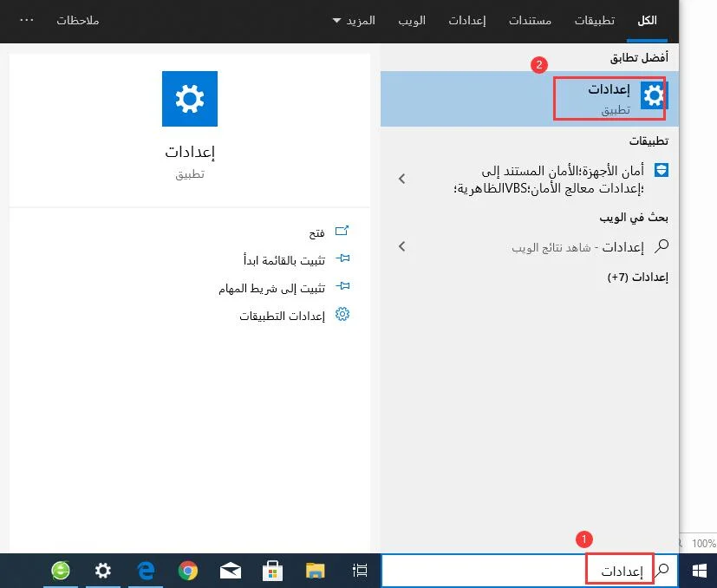Open the three-dots options menu
The height and width of the screenshot is (588, 717).
tap(27, 20)
